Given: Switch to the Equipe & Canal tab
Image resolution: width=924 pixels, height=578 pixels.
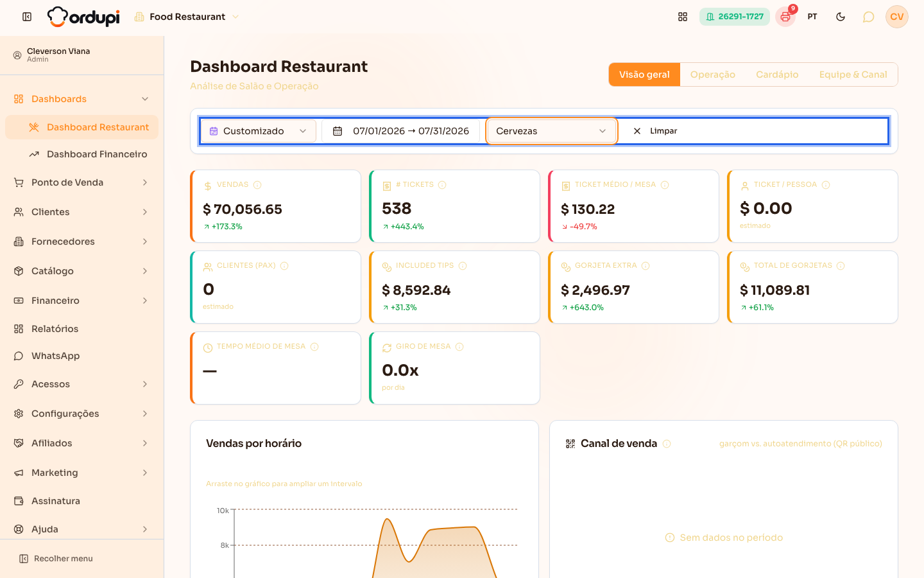Looking at the screenshot, I should pyautogui.click(x=853, y=74).
